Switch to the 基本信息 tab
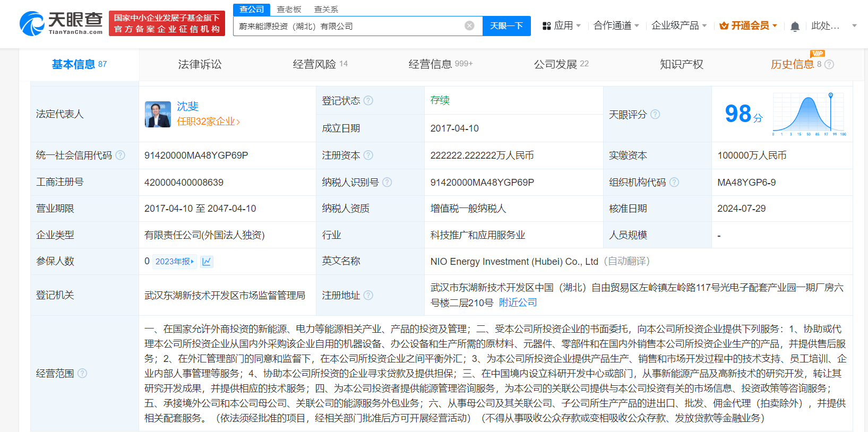 point(79,64)
